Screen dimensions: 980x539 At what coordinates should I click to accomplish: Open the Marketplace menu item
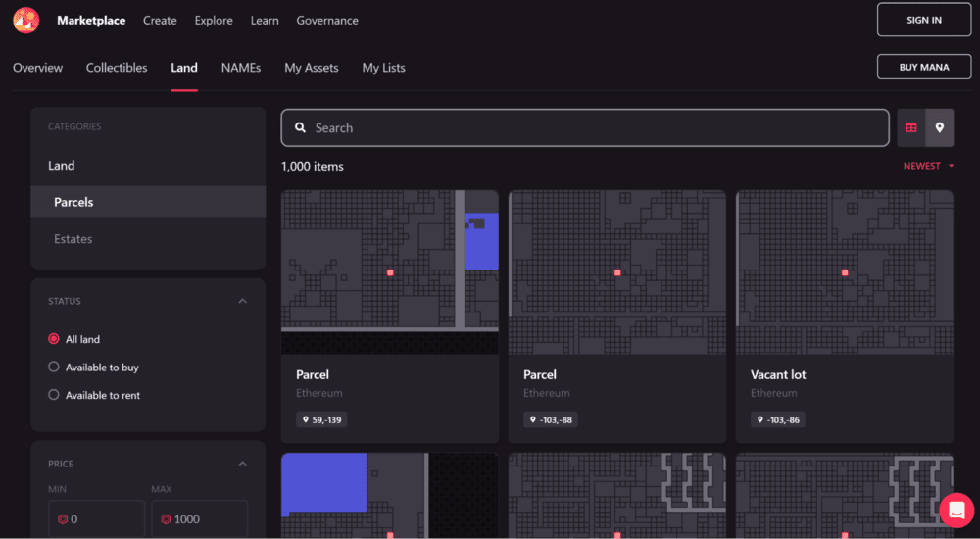tap(91, 20)
